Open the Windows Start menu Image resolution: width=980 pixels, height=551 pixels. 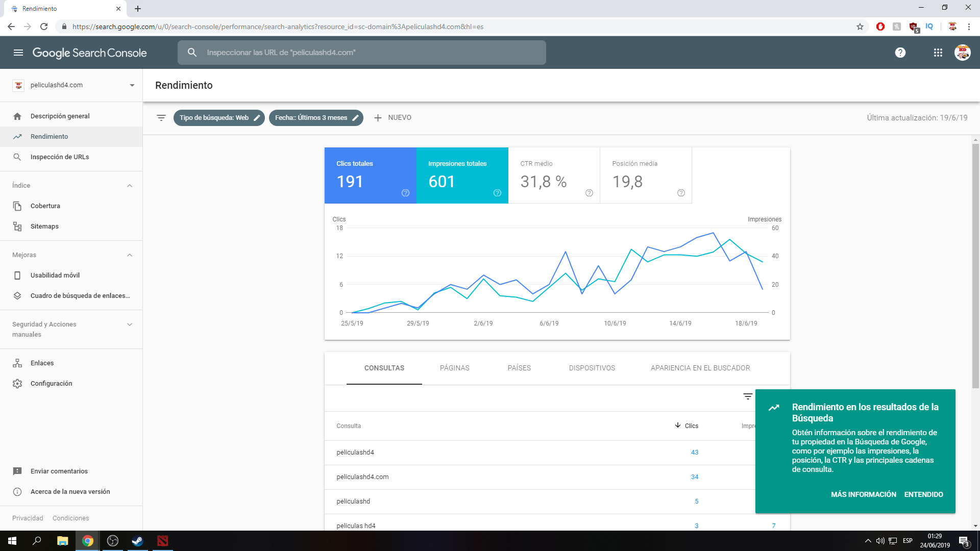click(x=12, y=541)
